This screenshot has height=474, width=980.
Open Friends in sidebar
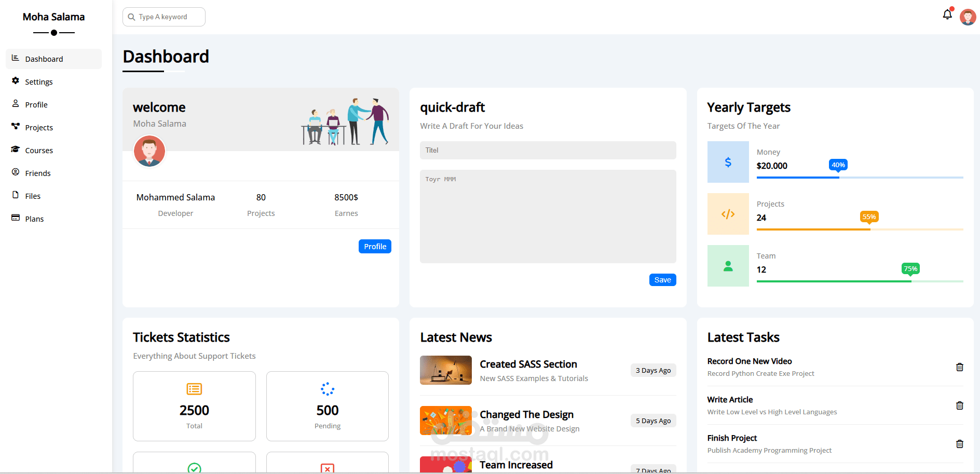pos(53,173)
